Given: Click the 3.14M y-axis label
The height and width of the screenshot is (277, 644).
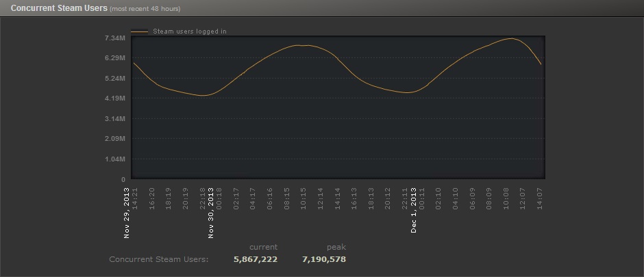Looking at the screenshot, I should 115,119.
